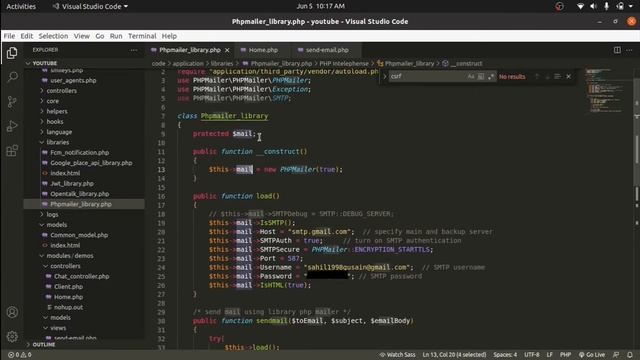
Task: Open the Terminal menu
Action: point(142,36)
